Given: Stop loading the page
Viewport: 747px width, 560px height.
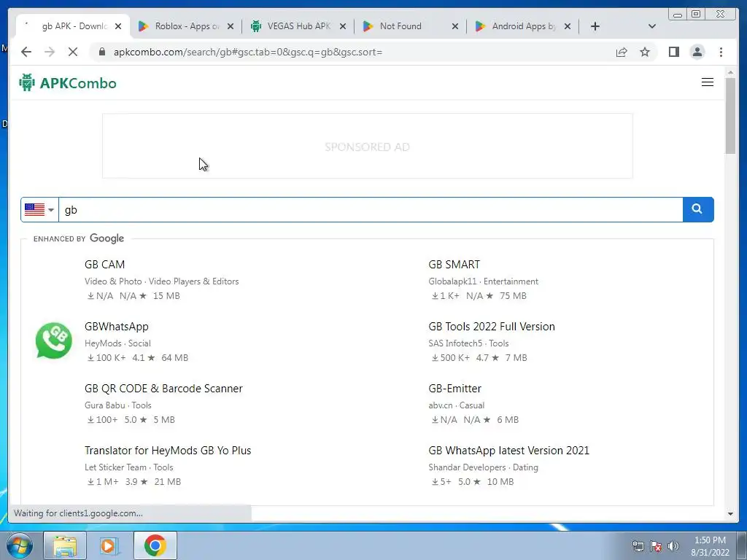Looking at the screenshot, I should pyautogui.click(x=73, y=52).
